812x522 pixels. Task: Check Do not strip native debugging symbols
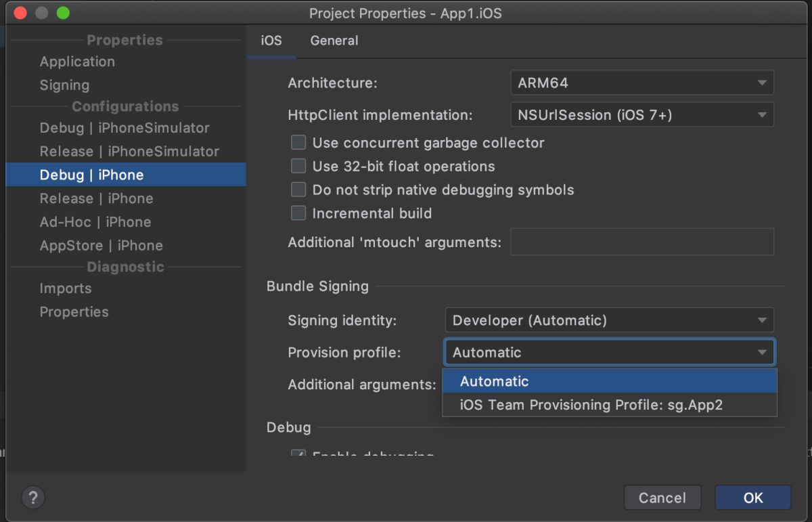tap(298, 190)
